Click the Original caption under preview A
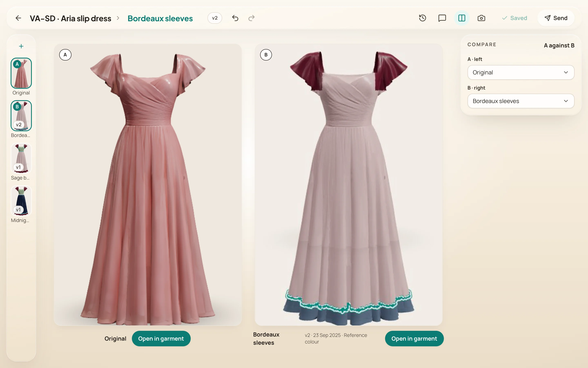This screenshot has height=368, width=588. [115, 339]
